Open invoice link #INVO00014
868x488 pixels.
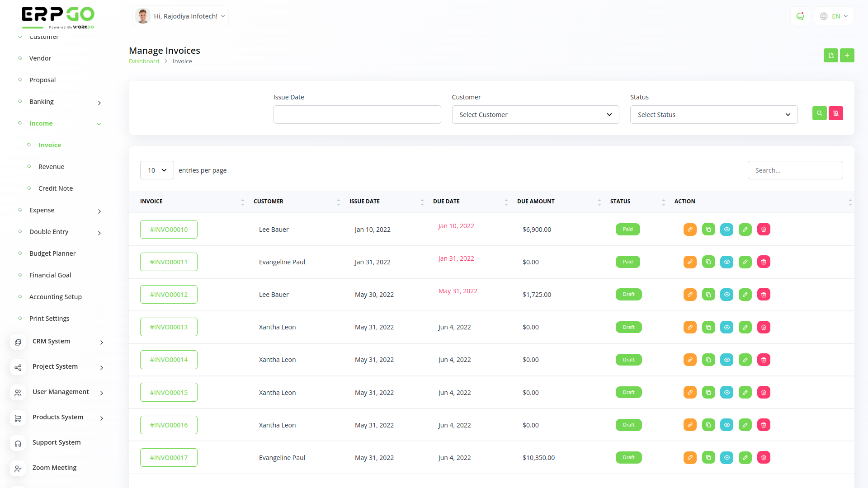(x=169, y=360)
